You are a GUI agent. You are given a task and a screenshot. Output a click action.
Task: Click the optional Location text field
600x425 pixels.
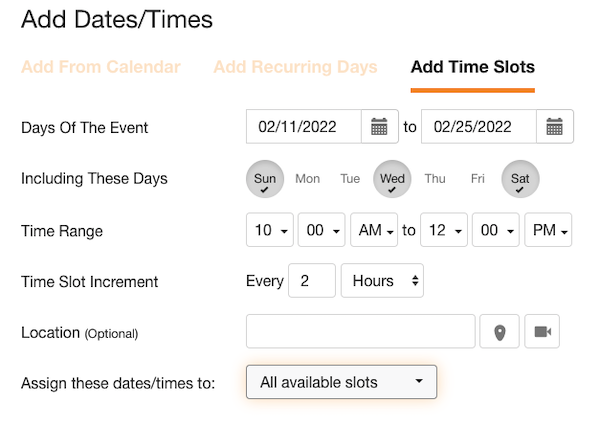point(361,332)
